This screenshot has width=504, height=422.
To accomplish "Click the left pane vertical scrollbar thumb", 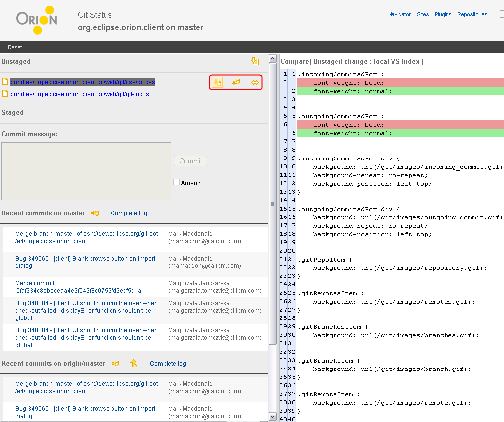I will pos(272,204).
